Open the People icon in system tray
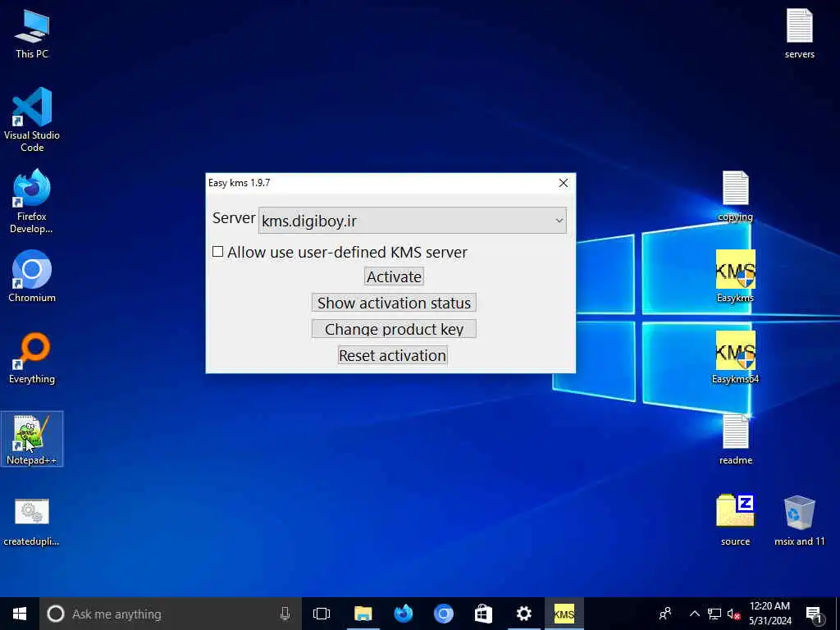This screenshot has height=630, width=840. click(664, 614)
